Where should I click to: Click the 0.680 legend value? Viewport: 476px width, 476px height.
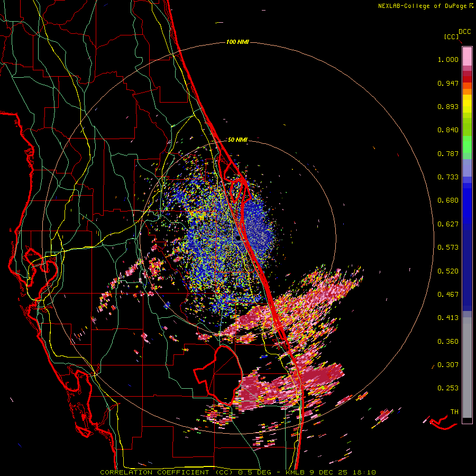(x=448, y=200)
